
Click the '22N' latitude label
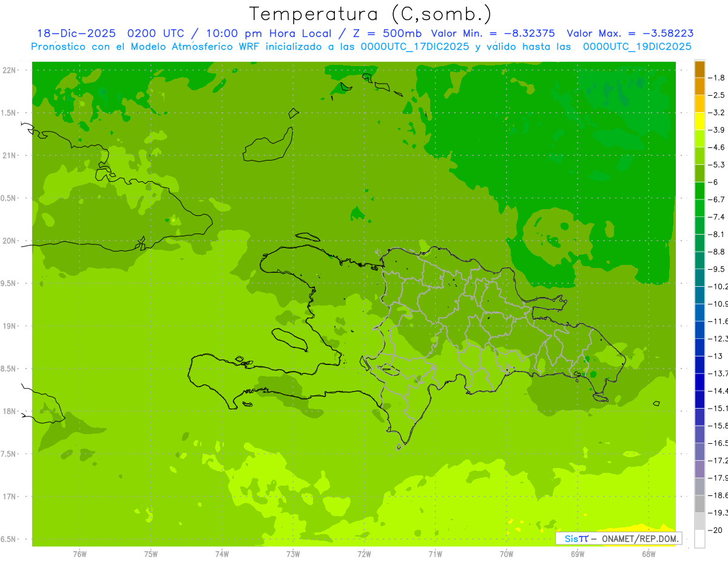(x=10, y=70)
